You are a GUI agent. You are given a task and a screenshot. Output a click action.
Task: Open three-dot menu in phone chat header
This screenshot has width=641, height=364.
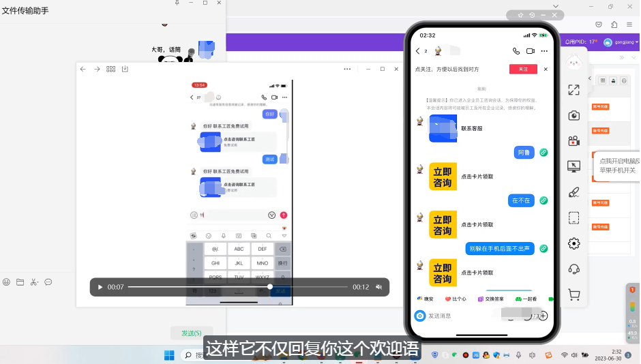pyautogui.click(x=544, y=51)
